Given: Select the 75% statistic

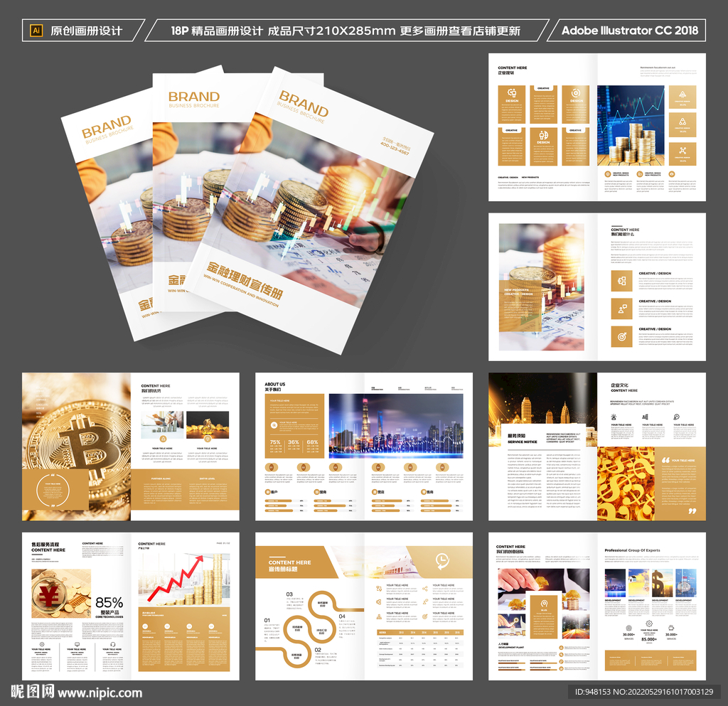Looking at the screenshot, I should pyautogui.click(x=275, y=442).
